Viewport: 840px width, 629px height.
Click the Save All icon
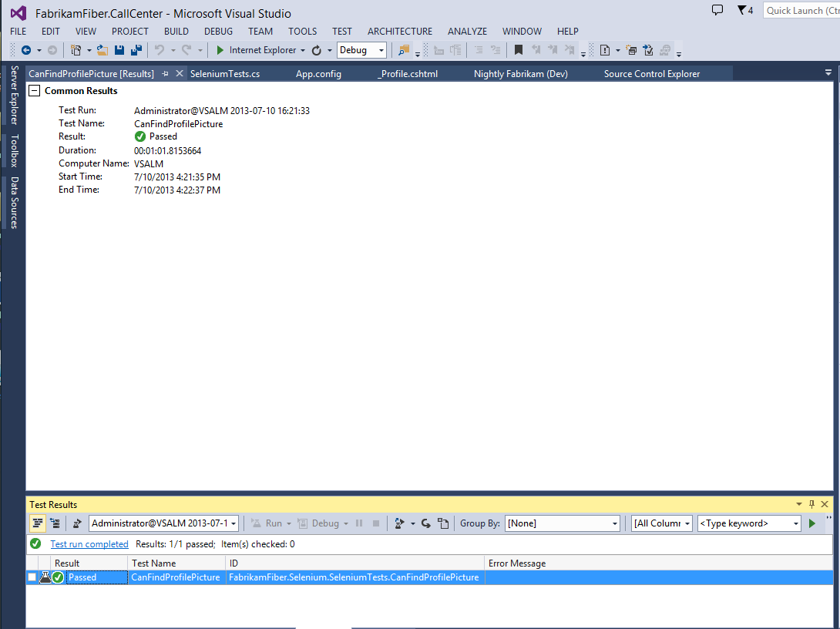coord(136,50)
